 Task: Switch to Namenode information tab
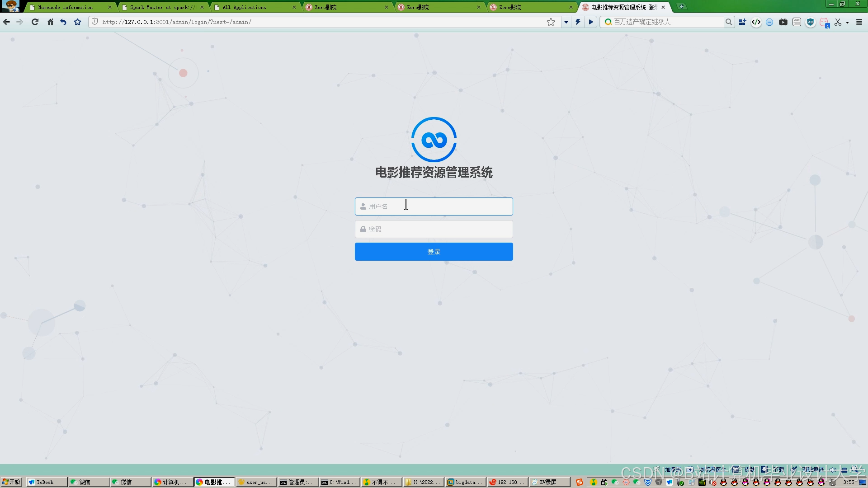[x=66, y=7]
